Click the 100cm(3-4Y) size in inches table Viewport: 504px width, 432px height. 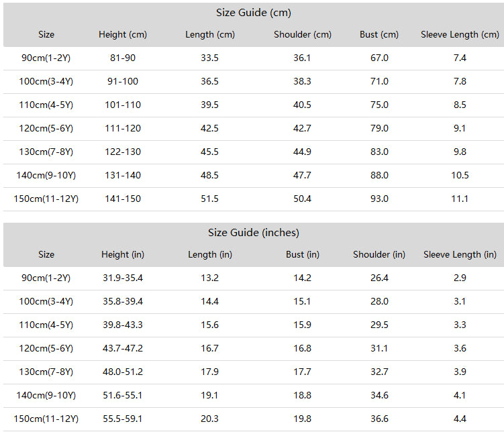click(x=46, y=302)
